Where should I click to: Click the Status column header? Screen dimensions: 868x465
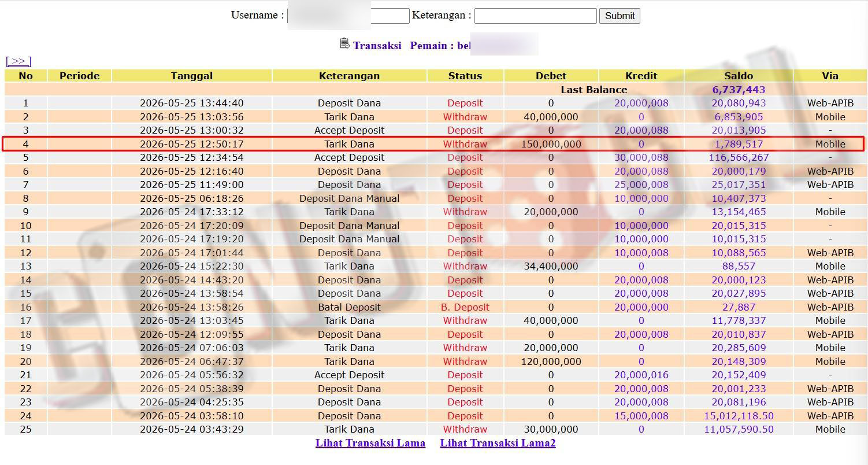(x=465, y=76)
